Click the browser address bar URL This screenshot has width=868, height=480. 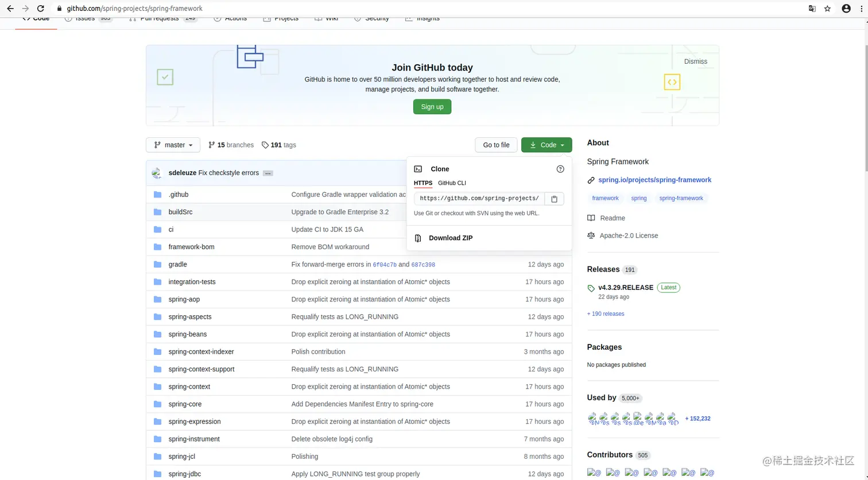pos(134,9)
